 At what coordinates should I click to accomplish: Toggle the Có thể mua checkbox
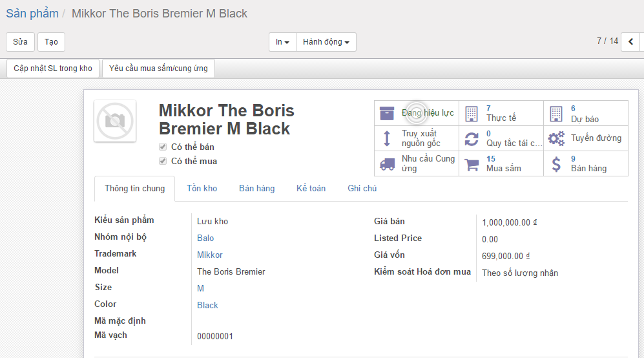pos(163,161)
